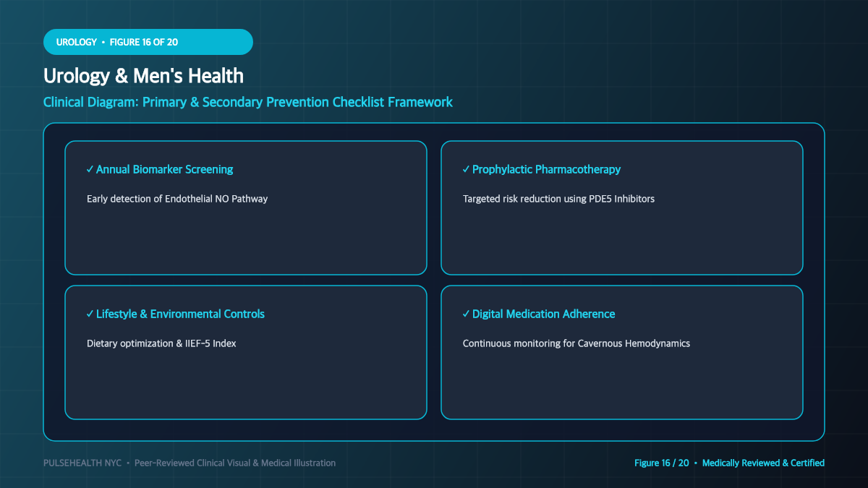Click 'Early detection of Endothelial NO Pathway' text

point(177,199)
